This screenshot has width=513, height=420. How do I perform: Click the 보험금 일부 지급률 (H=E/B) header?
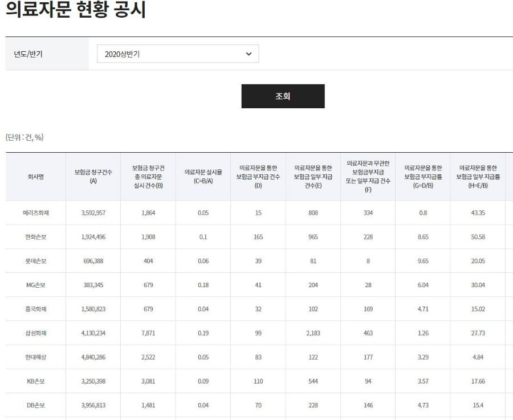[478, 177]
